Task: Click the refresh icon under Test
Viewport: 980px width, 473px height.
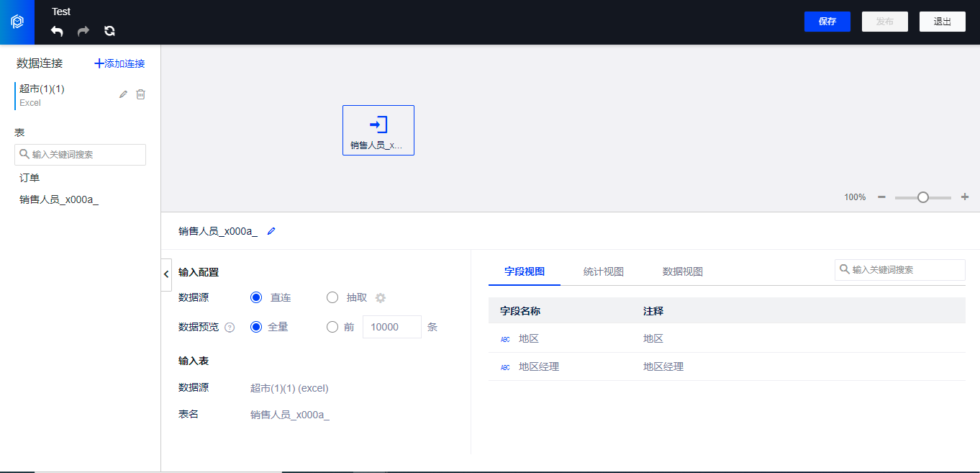Action: click(109, 31)
